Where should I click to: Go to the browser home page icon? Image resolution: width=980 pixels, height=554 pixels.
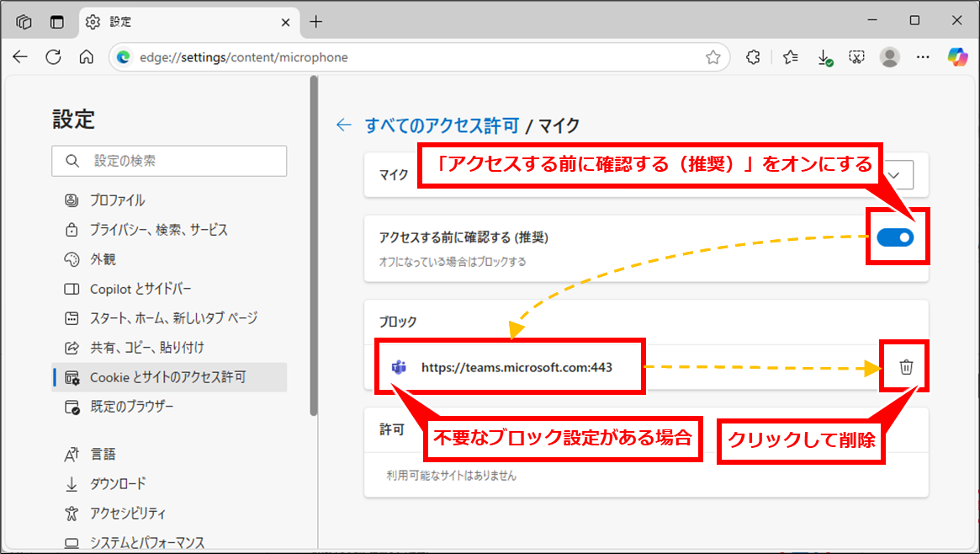[x=86, y=57]
